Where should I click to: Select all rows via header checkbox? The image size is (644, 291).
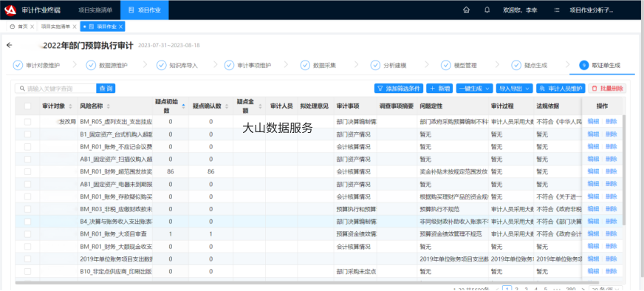tap(27, 106)
